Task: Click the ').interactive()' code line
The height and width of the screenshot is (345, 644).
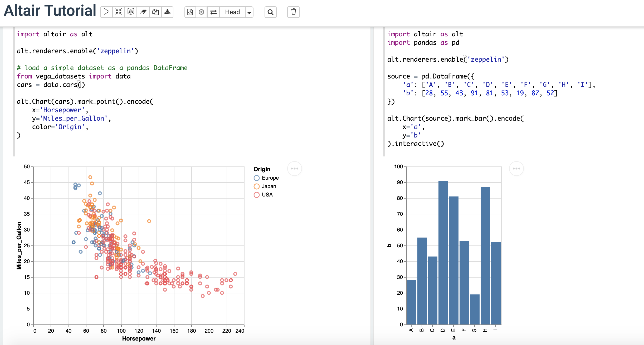Action: 416,144
